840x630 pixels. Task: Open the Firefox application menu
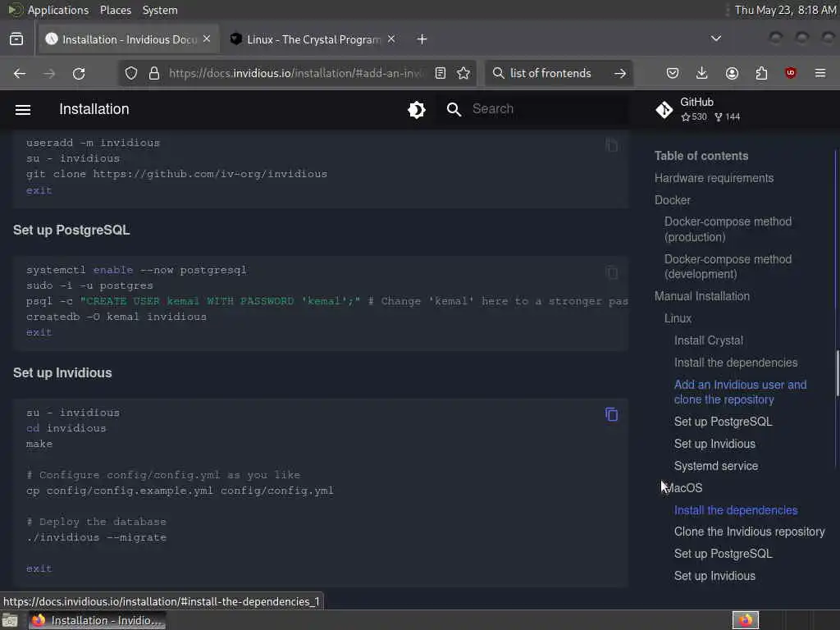point(820,73)
